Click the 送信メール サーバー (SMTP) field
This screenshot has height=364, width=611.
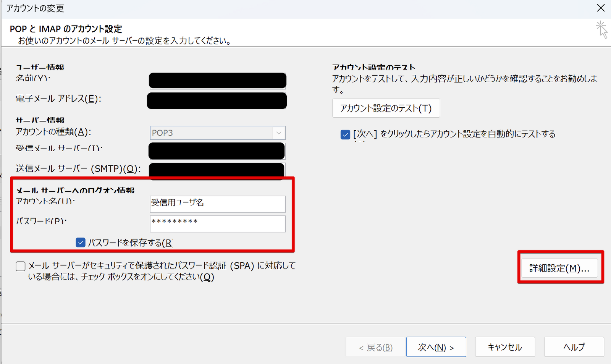(x=217, y=170)
